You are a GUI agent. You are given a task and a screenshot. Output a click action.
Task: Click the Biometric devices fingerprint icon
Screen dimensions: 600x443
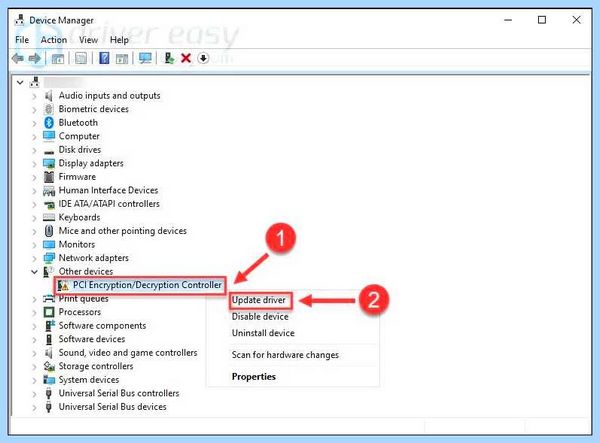click(x=49, y=109)
